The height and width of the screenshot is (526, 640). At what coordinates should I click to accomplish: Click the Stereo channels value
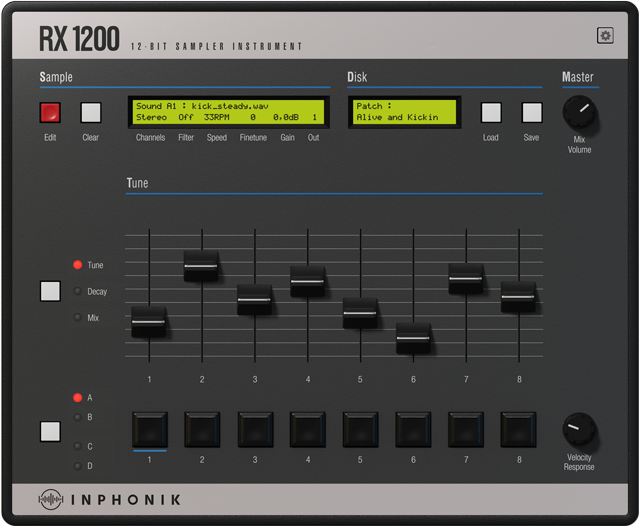[x=151, y=117]
